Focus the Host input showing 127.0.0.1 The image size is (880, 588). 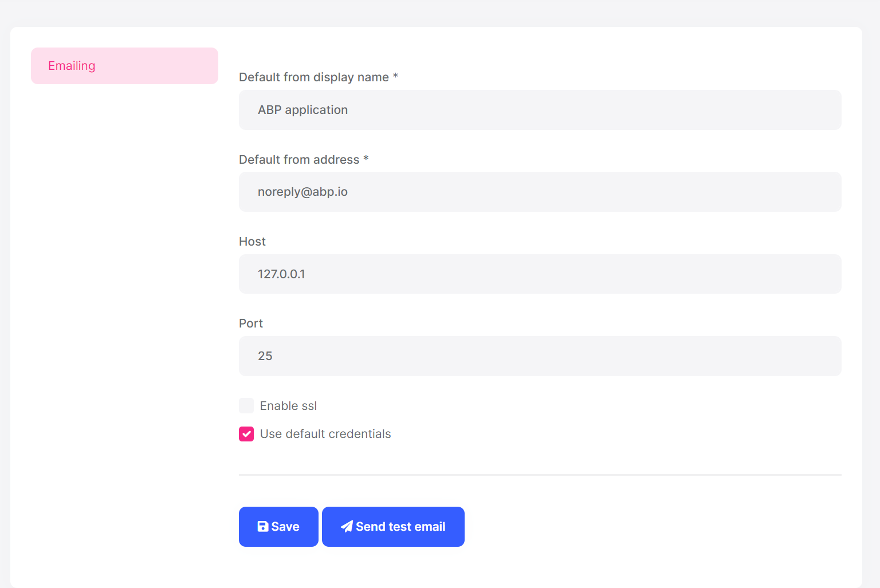click(x=539, y=274)
